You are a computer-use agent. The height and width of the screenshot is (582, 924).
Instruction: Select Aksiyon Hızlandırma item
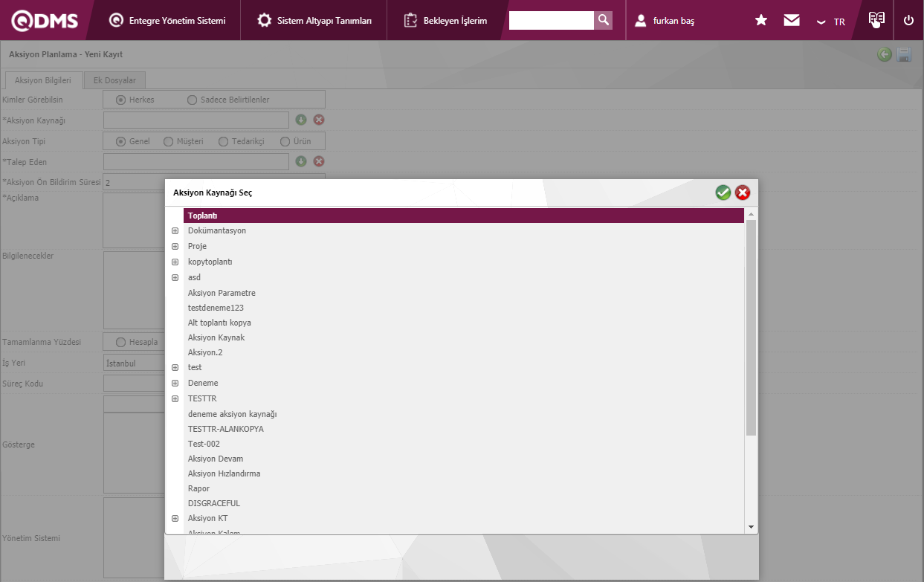pos(224,473)
